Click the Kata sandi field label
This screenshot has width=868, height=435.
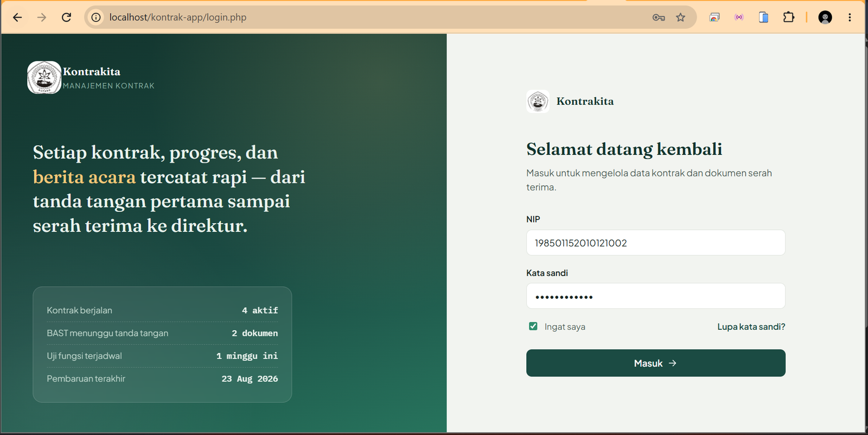coord(547,273)
